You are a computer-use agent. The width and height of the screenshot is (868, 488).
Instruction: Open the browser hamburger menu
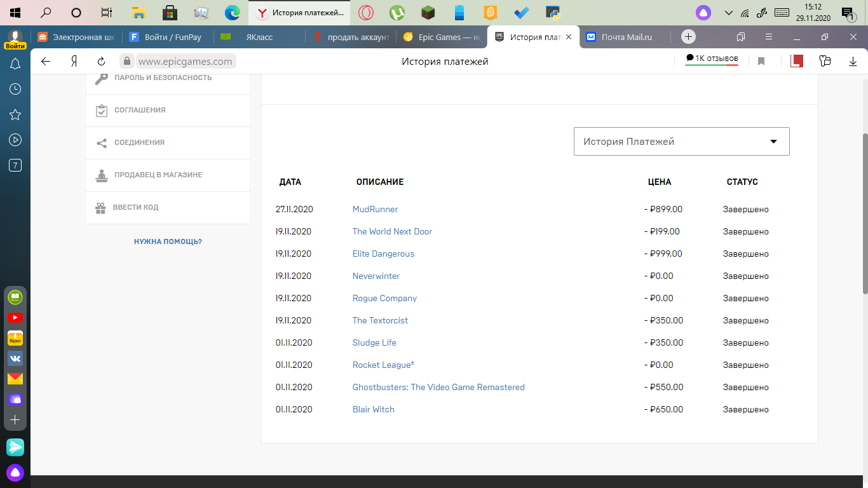[x=769, y=37]
